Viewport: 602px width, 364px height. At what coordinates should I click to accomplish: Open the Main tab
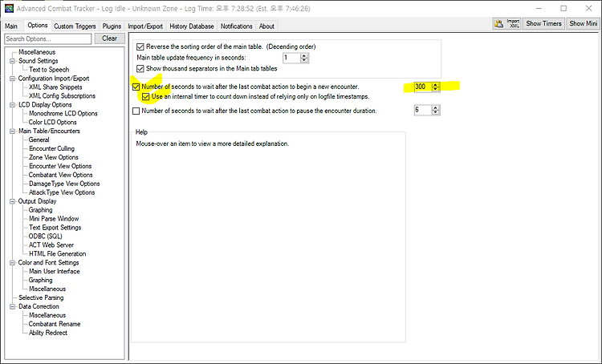click(11, 26)
